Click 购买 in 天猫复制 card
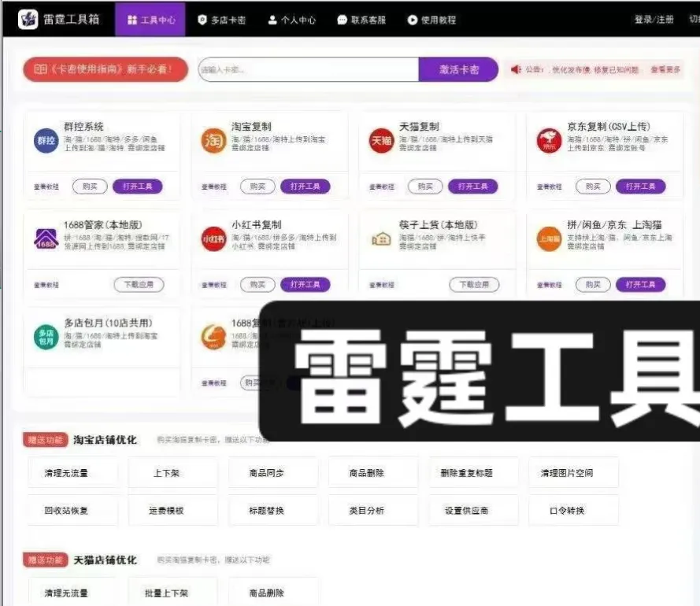The width and height of the screenshot is (700, 606). point(425,186)
